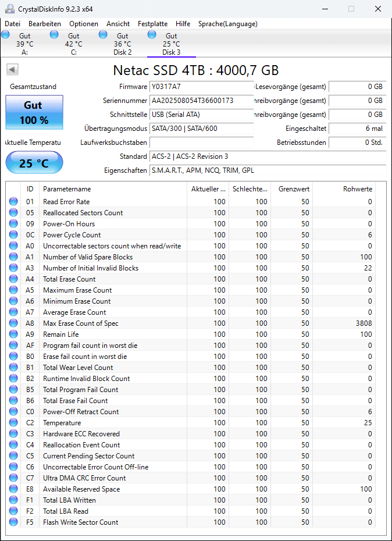Open the Optionen menu
The width and height of the screenshot is (392, 541).
(x=84, y=24)
